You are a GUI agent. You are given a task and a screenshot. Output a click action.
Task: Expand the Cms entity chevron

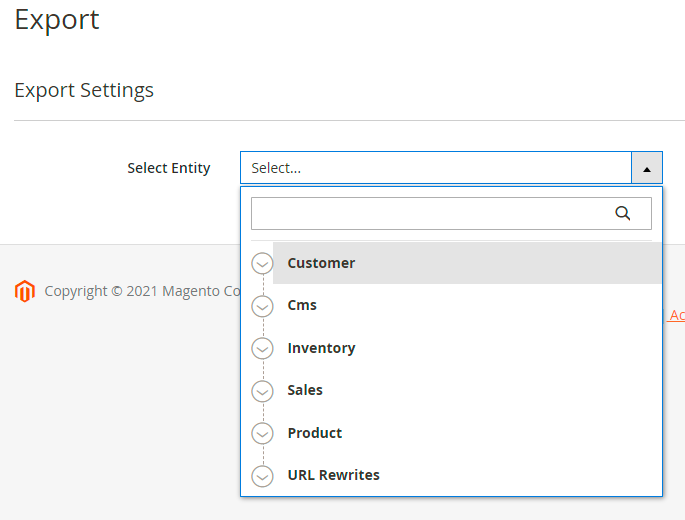[262, 306]
